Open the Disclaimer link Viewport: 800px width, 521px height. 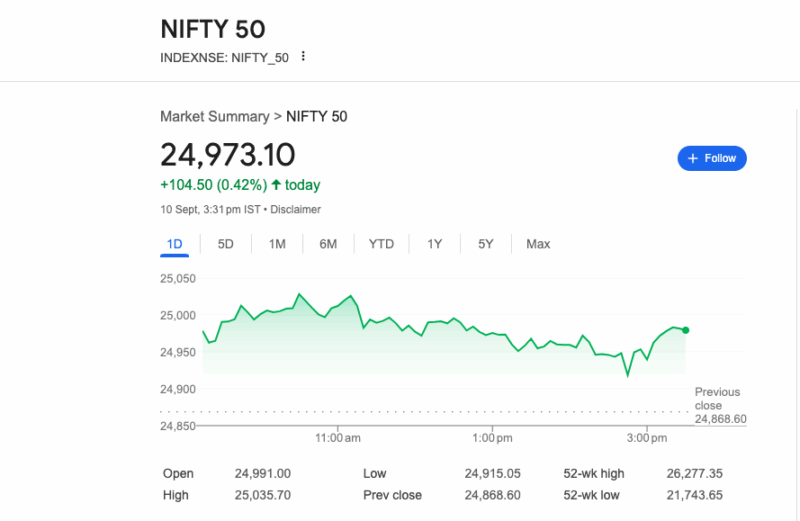point(296,209)
